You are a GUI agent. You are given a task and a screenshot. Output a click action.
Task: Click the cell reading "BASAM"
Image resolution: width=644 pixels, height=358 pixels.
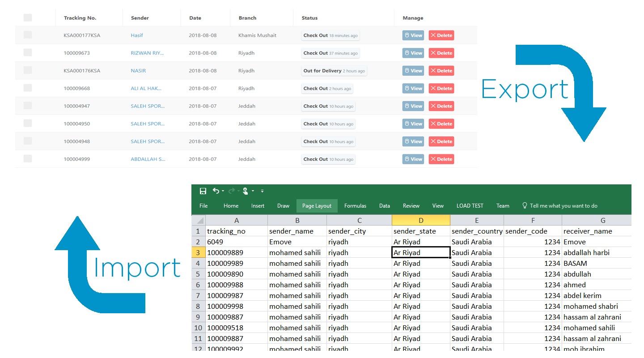point(597,263)
